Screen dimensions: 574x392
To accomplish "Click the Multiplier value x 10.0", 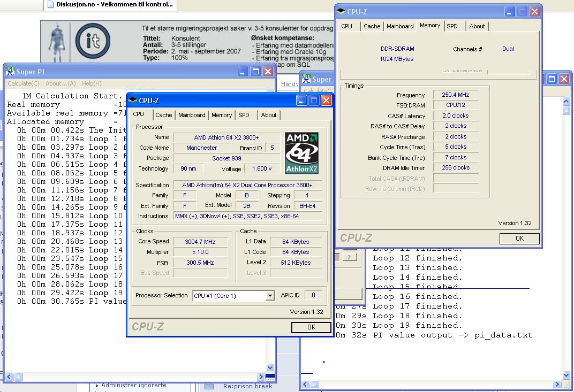I will [x=200, y=252].
